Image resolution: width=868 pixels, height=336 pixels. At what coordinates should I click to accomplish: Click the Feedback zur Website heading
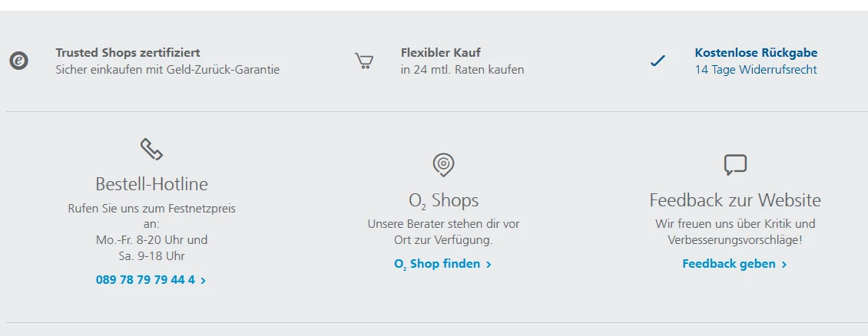pyautogui.click(x=735, y=200)
